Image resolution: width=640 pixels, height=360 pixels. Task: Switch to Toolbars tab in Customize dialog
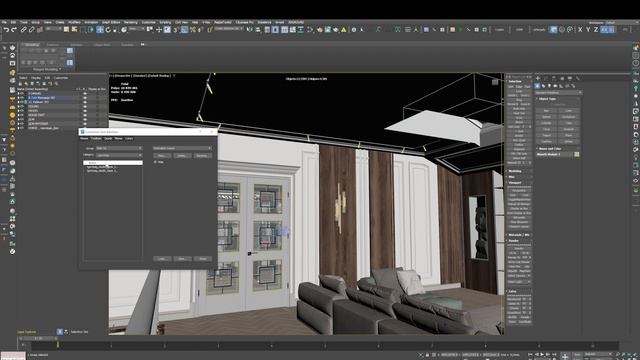click(96, 139)
